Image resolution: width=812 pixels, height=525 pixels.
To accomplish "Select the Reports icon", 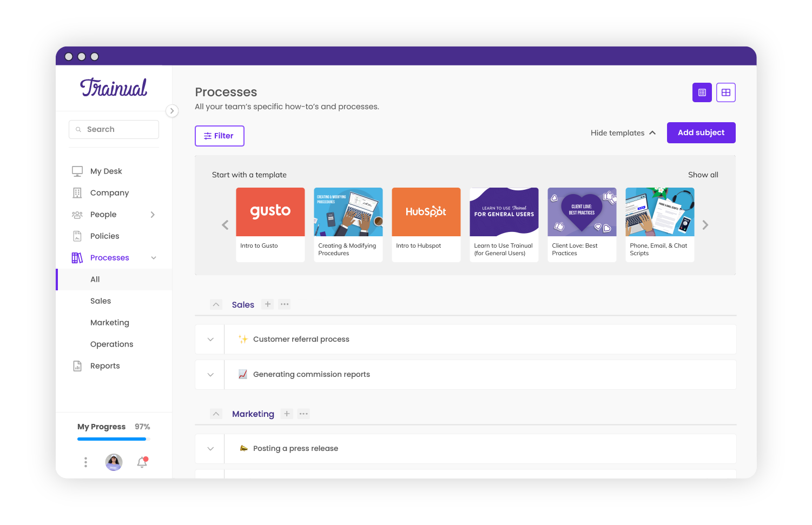I will [x=77, y=365].
